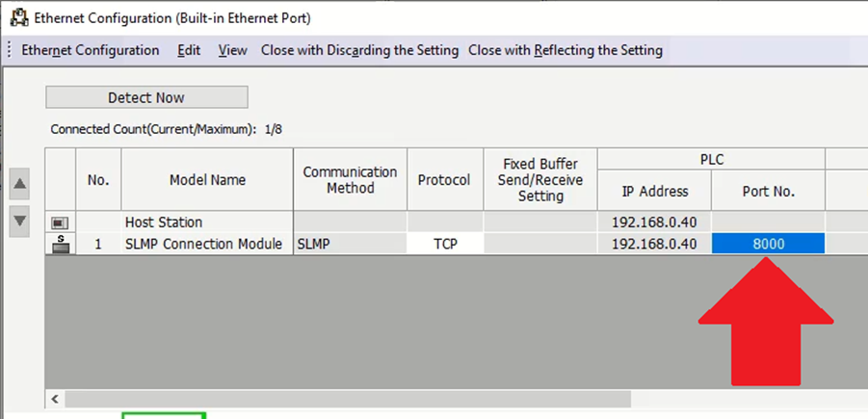The image size is (868, 419).
Task: Select the SLMP Connection Module row icon
Action: (60, 244)
